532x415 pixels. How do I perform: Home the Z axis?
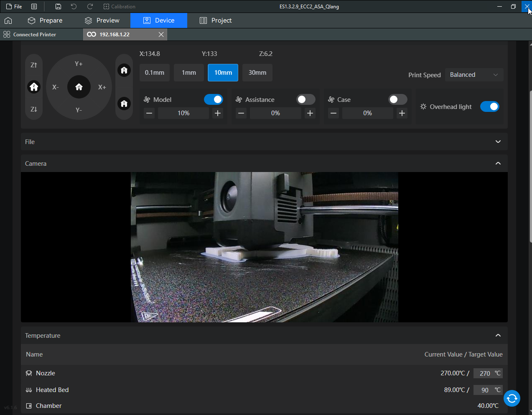(34, 87)
